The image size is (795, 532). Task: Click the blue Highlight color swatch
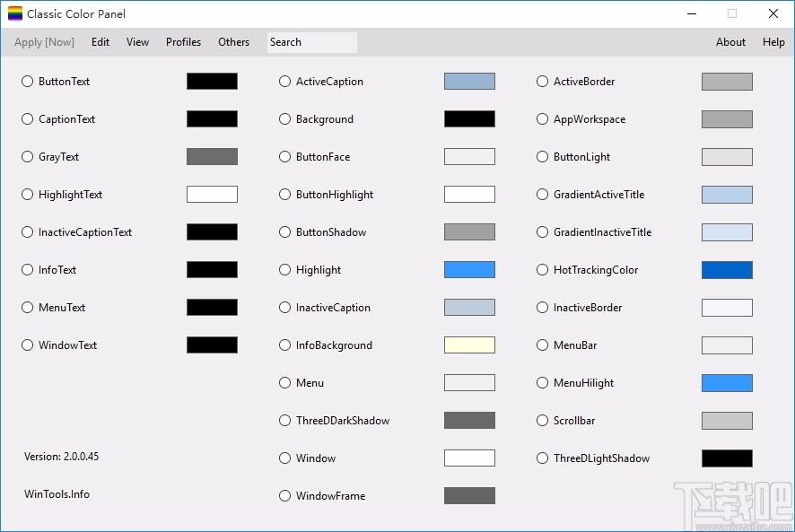pos(469,270)
